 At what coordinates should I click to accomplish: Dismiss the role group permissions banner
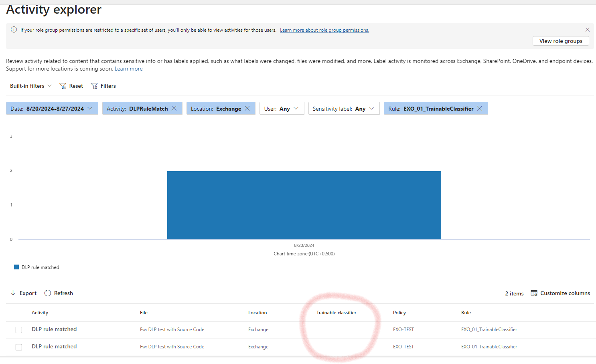(588, 30)
